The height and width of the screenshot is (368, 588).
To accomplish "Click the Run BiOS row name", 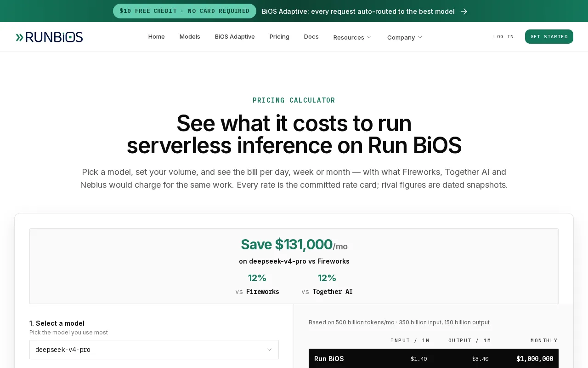I will tap(329, 359).
